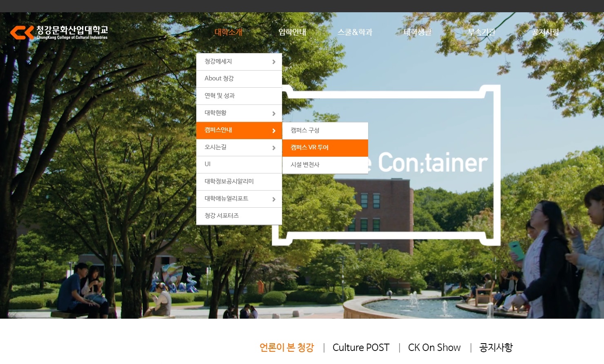Open the 스쿨&학과 top menu

coord(355,32)
